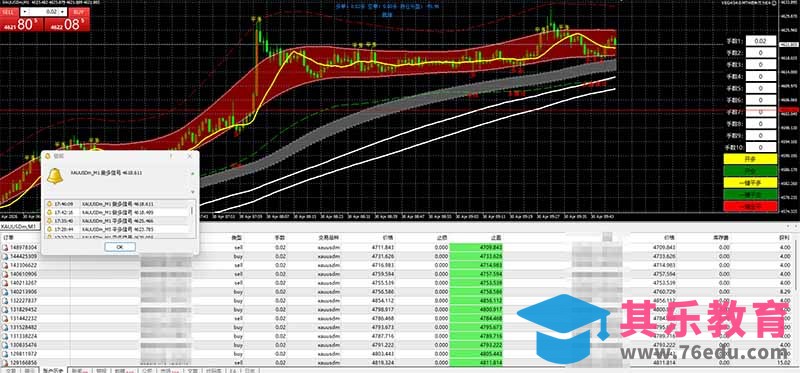Switch to the 交易 terminal tab
Viewport: 800px width, 373px height.
pos(10,370)
